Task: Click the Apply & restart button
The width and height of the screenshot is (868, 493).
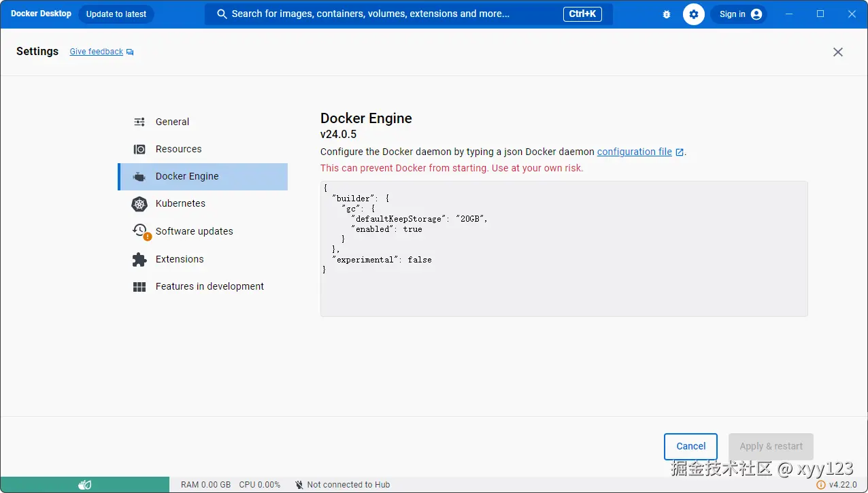Action: pos(771,446)
